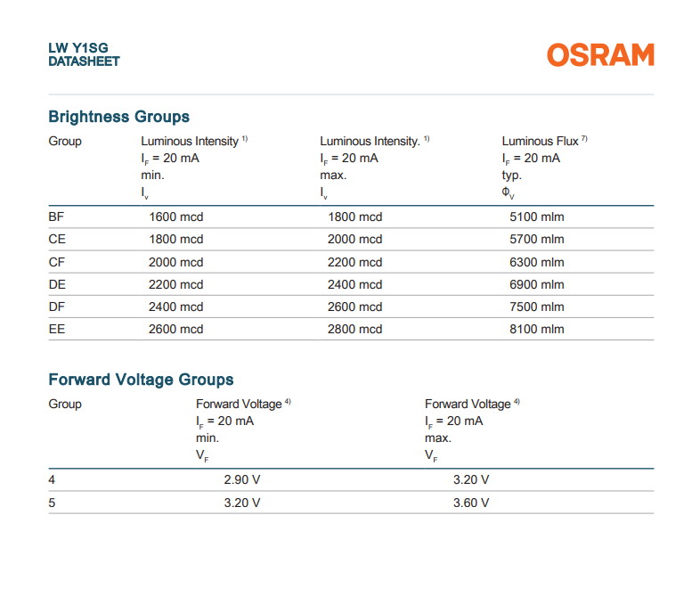This screenshot has height=589, width=700.
Task: Click max. 2400 mcd in DE row
Action: click(355, 284)
